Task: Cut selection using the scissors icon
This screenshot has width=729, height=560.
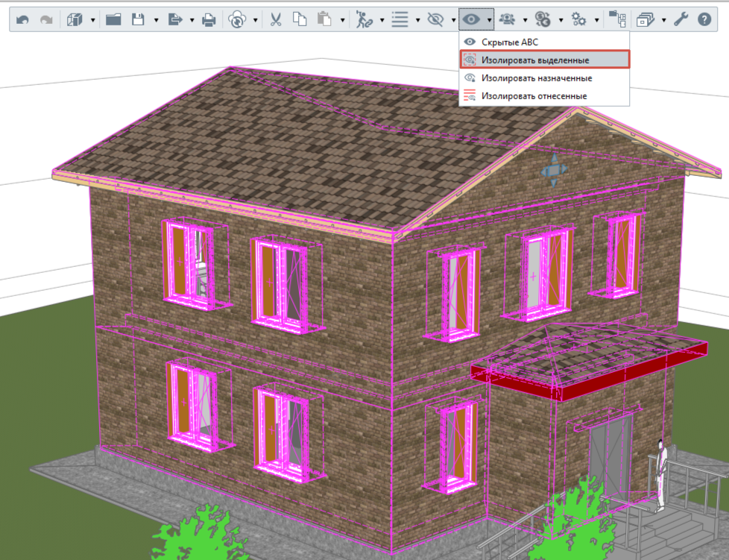Action: click(276, 19)
